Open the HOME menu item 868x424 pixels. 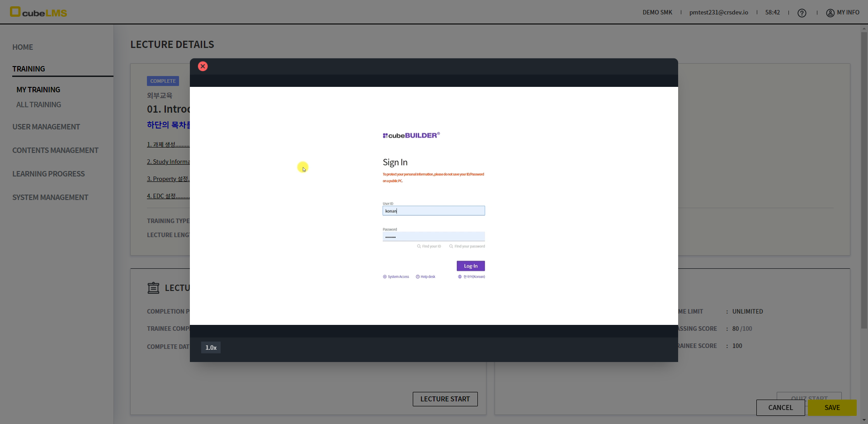pyautogui.click(x=23, y=48)
